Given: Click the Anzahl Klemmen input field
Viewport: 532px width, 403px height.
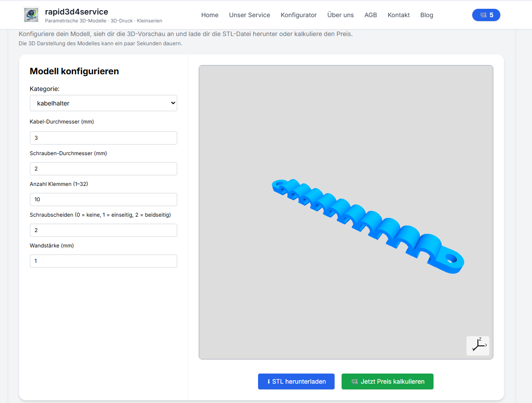Looking at the screenshot, I should pyautogui.click(x=103, y=199).
